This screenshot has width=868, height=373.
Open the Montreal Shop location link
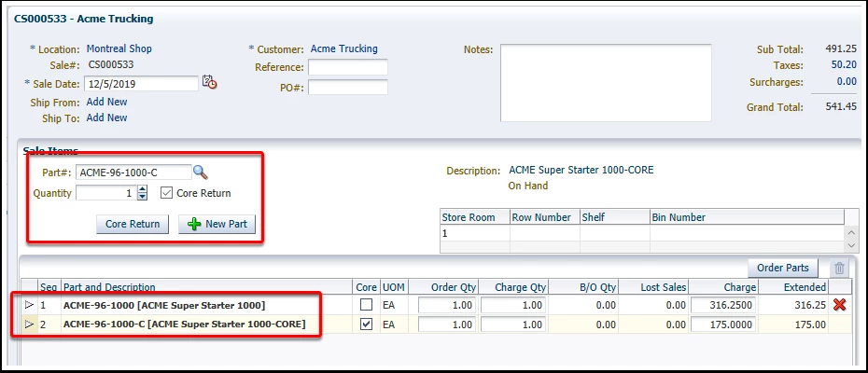click(119, 48)
